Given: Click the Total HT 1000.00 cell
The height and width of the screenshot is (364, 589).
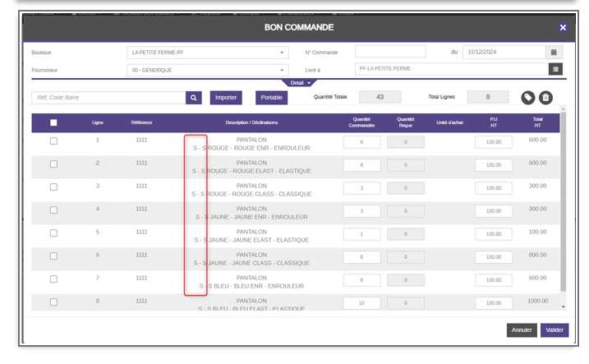Looking at the screenshot, I should (x=537, y=301).
